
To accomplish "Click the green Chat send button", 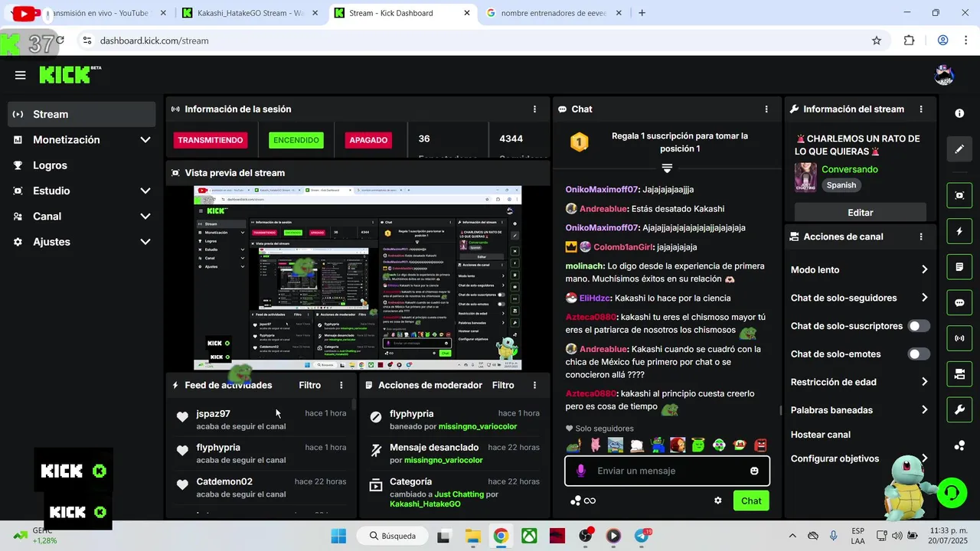I will 751,500.
